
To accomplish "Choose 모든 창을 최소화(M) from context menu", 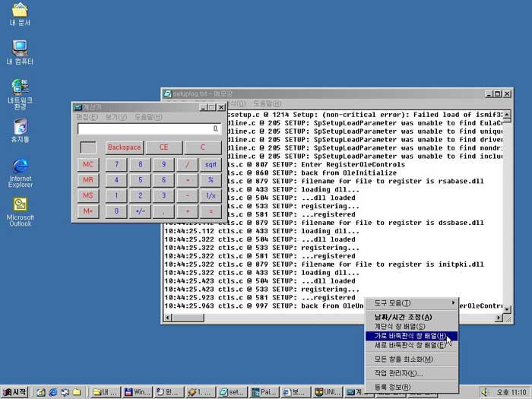I will [412, 359].
